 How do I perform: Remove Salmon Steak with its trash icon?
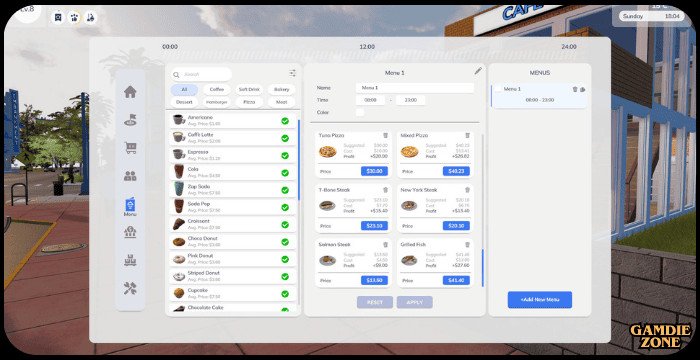(x=386, y=245)
